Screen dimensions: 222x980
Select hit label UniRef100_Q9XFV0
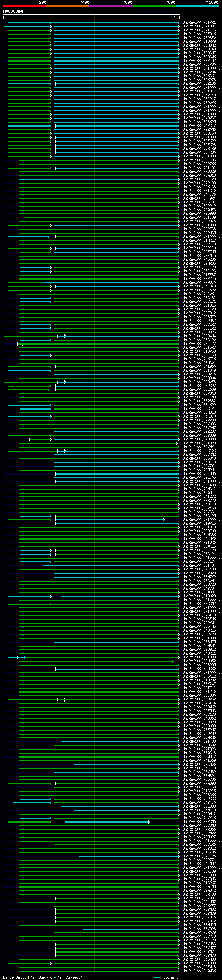199,180
